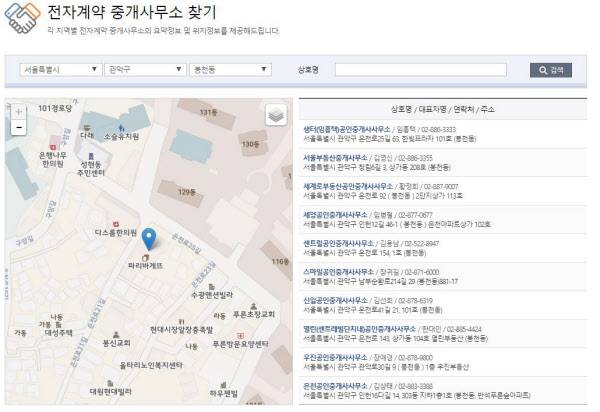Click the 은행나무 한의원 clinic icon
600x412 pixels.
(x=53, y=147)
